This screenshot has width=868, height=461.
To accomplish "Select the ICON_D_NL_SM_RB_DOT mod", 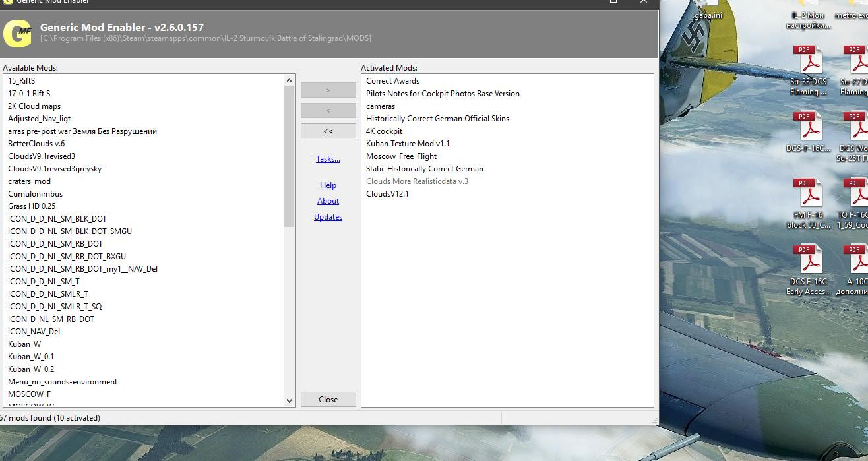I will pyautogui.click(x=51, y=319).
